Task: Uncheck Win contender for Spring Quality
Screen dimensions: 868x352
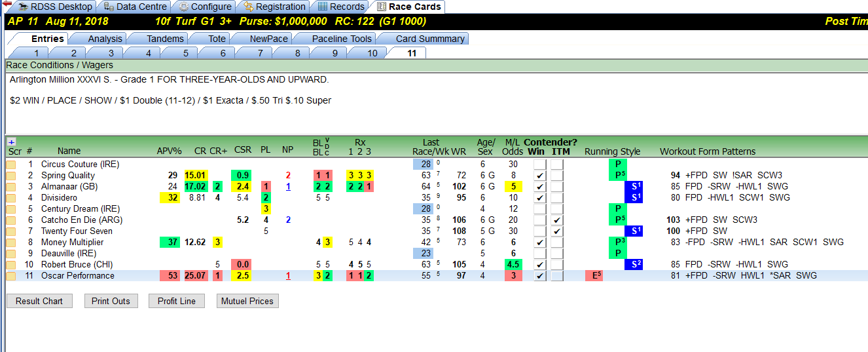Action: click(539, 176)
